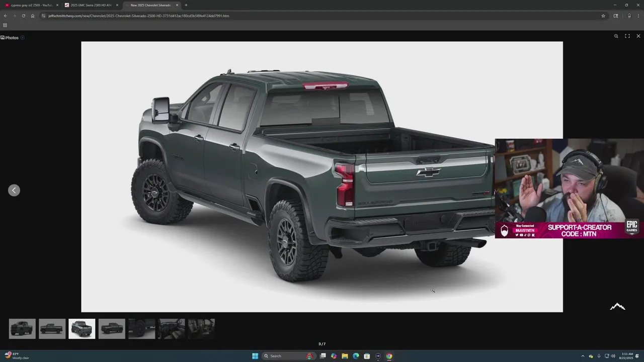Open the fourth rear side-view thumbnail
This screenshot has height=362, width=644.
[x=112, y=329]
